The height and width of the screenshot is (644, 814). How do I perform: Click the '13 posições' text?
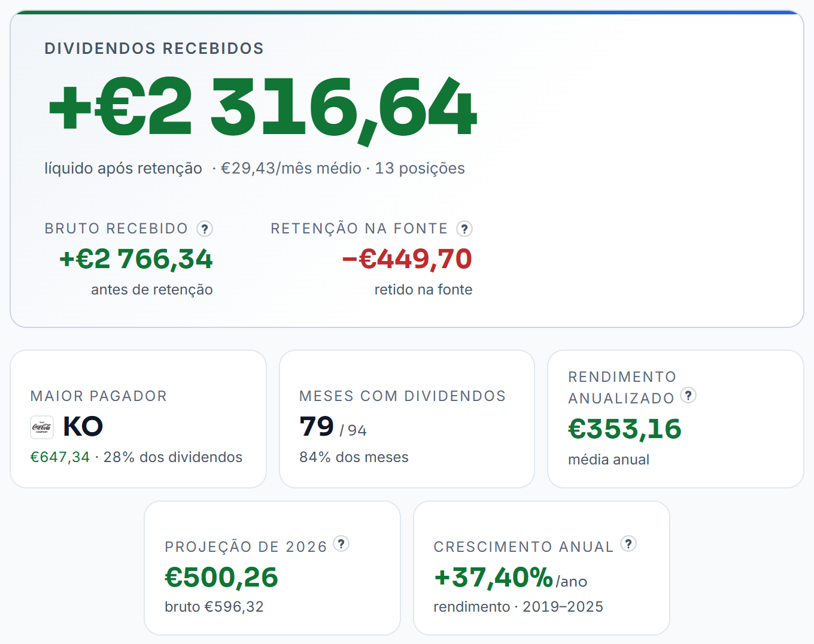pos(420,168)
